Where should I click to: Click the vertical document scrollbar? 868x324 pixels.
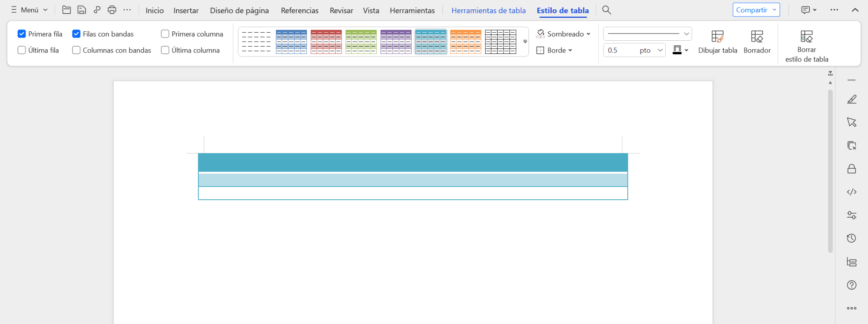[x=830, y=171]
